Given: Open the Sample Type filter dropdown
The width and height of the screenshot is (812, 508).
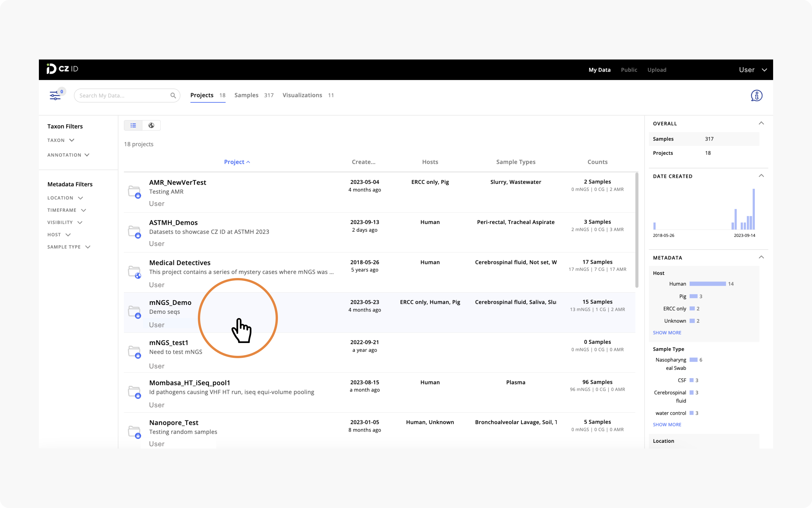Looking at the screenshot, I should click(x=69, y=247).
